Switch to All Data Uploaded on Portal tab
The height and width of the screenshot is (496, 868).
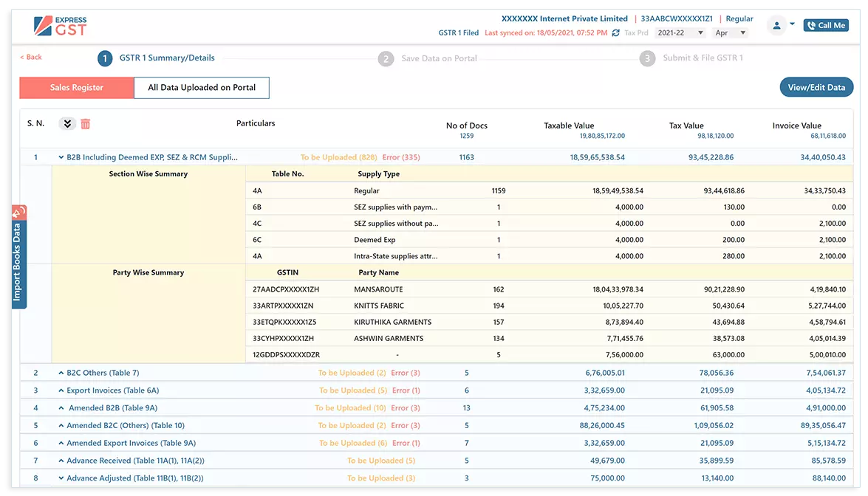(x=202, y=88)
